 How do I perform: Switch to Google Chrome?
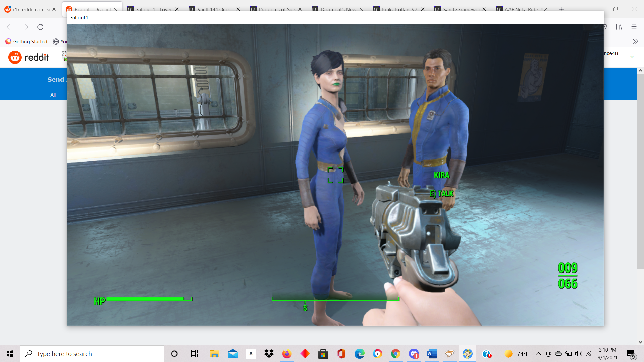pyautogui.click(x=395, y=354)
